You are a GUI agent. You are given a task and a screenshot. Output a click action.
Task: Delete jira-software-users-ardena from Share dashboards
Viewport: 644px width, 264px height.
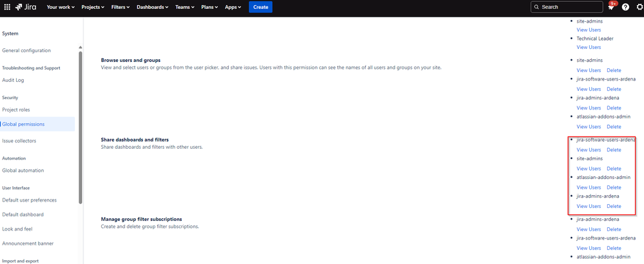click(x=614, y=150)
